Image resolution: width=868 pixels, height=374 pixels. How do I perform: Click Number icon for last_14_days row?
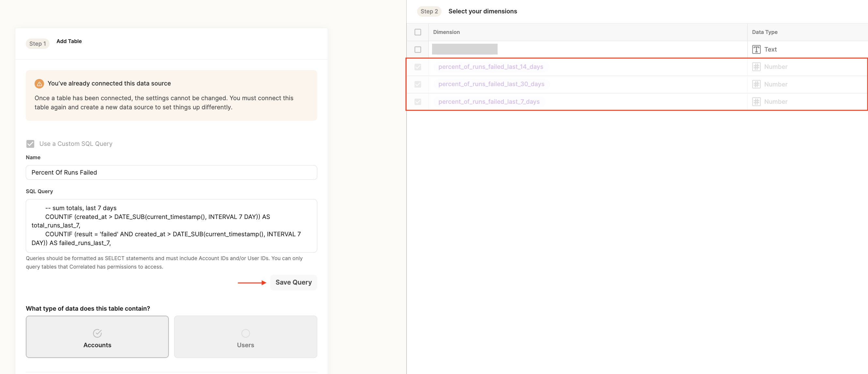[756, 67]
